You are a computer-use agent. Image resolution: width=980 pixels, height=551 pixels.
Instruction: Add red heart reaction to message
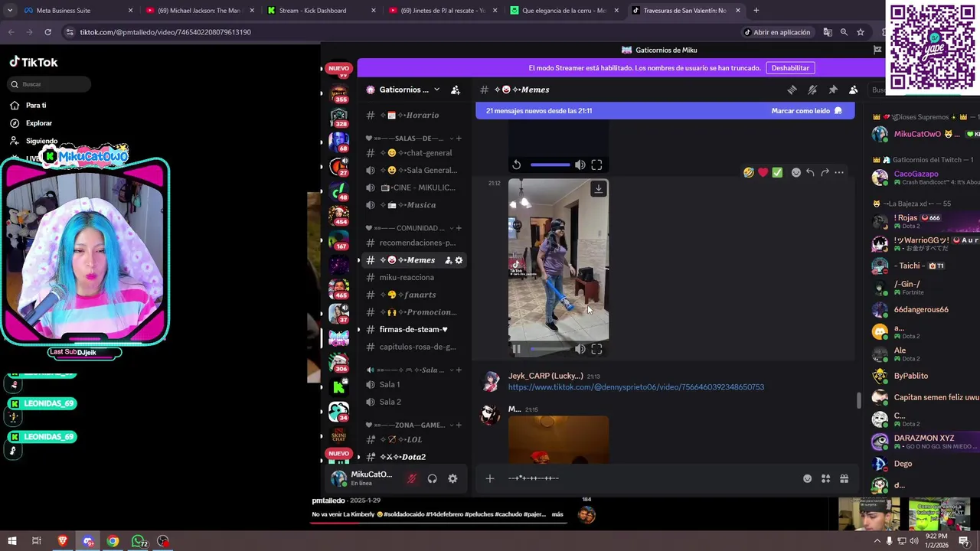pyautogui.click(x=763, y=172)
